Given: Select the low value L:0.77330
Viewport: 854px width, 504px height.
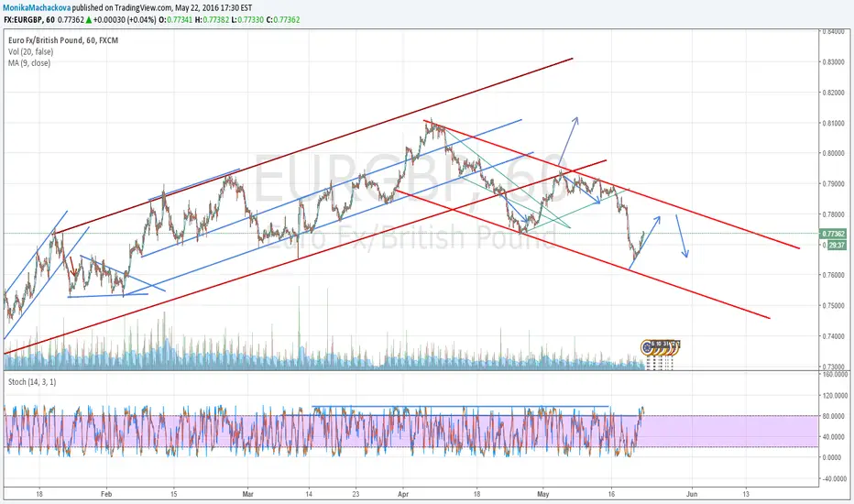Looking at the screenshot, I should tap(247, 19).
